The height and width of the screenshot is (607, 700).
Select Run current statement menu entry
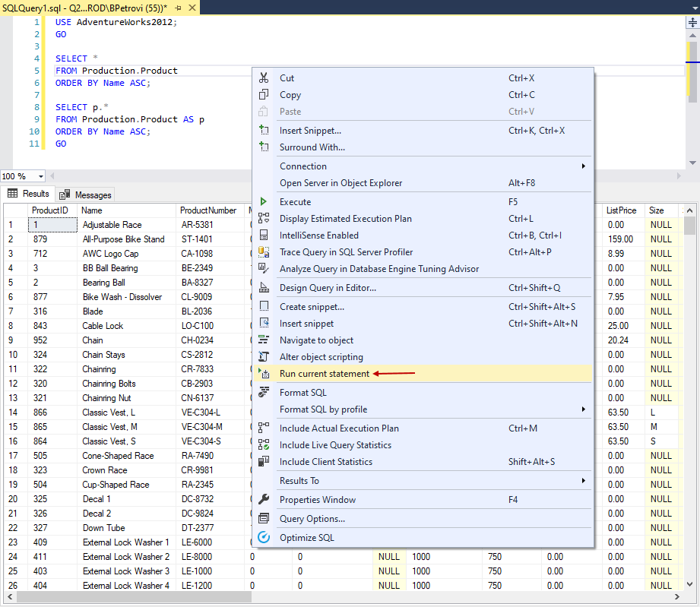[x=423, y=374]
